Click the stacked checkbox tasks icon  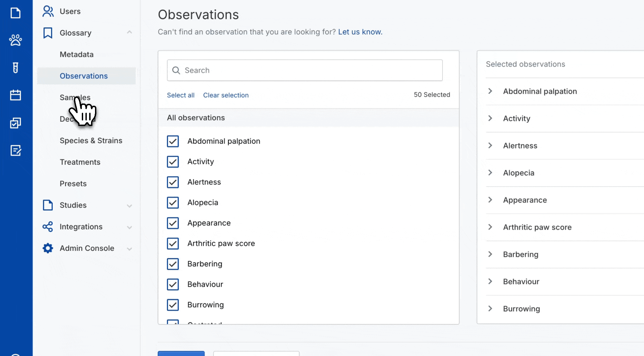[16, 123]
